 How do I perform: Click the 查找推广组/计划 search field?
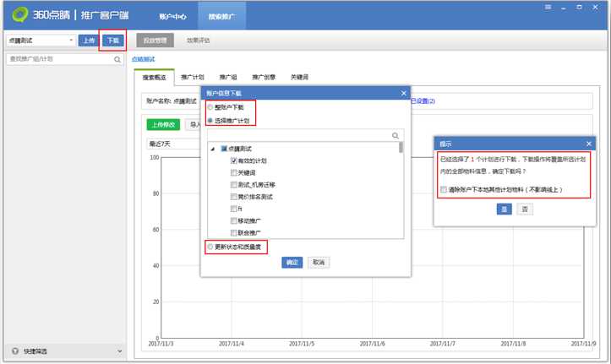pyautogui.click(x=59, y=60)
